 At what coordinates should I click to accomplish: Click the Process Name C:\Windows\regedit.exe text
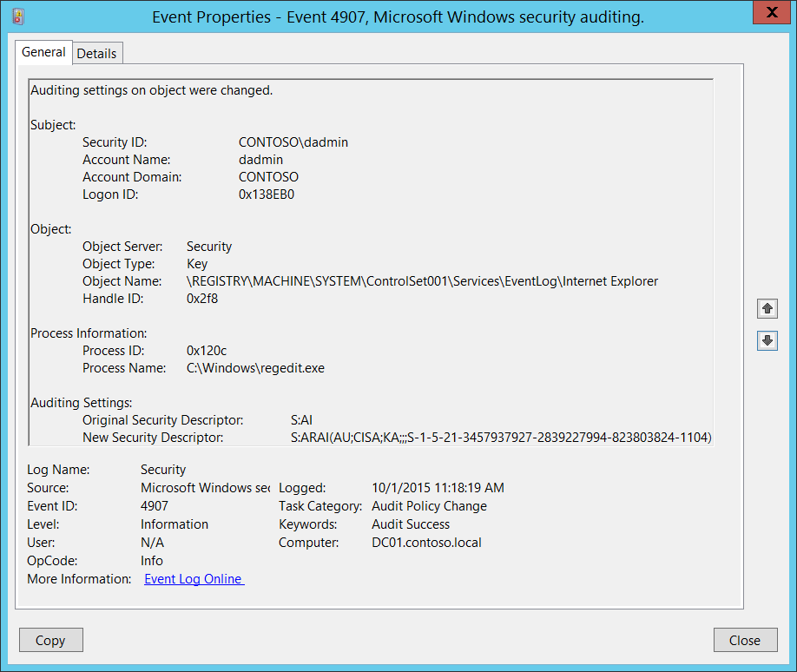tap(255, 368)
